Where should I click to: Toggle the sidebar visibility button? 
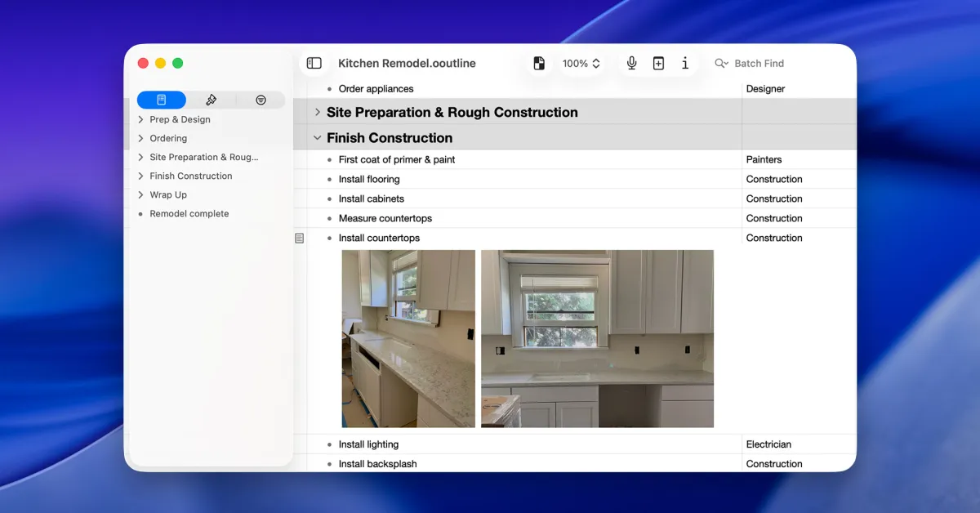pyautogui.click(x=314, y=64)
